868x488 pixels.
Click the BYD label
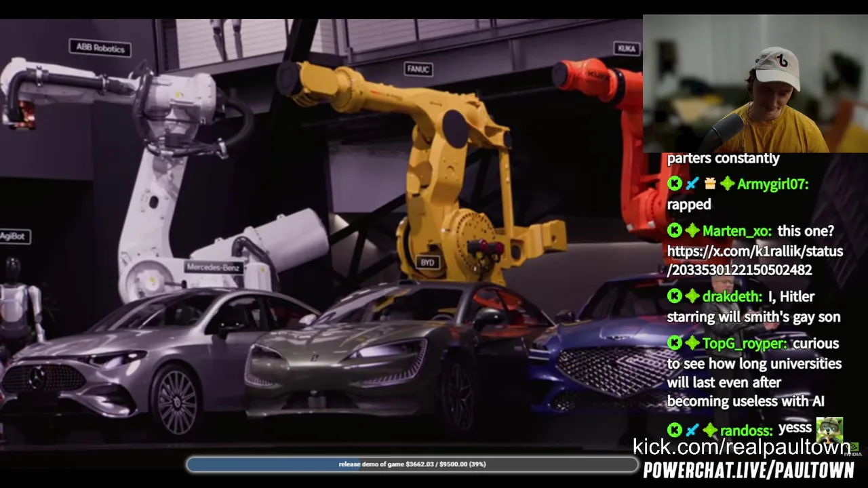(427, 262)
